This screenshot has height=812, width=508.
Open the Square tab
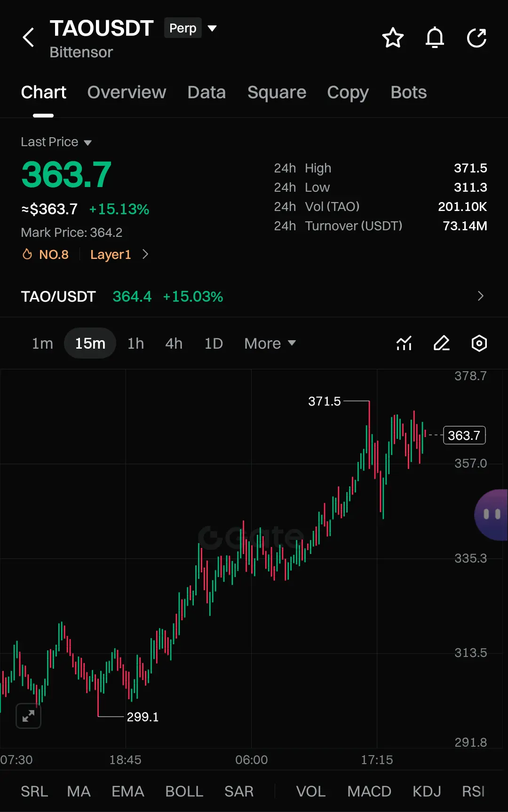277,93
